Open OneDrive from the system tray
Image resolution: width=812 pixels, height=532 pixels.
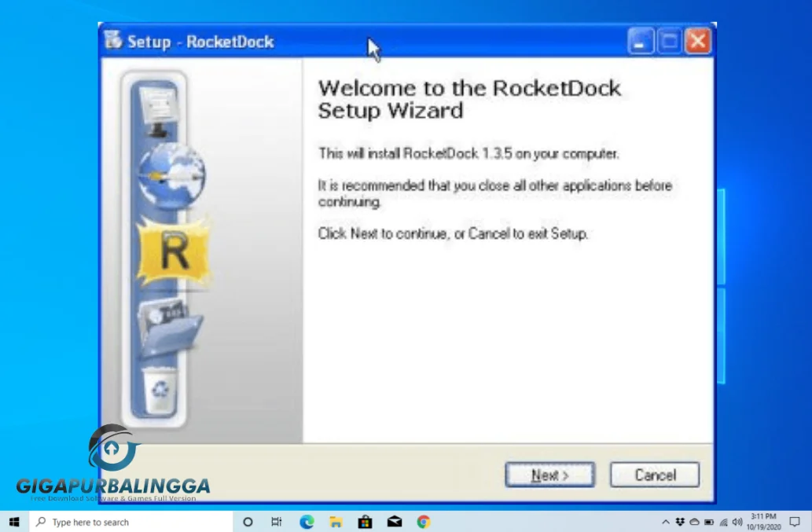tap(694, 522)
